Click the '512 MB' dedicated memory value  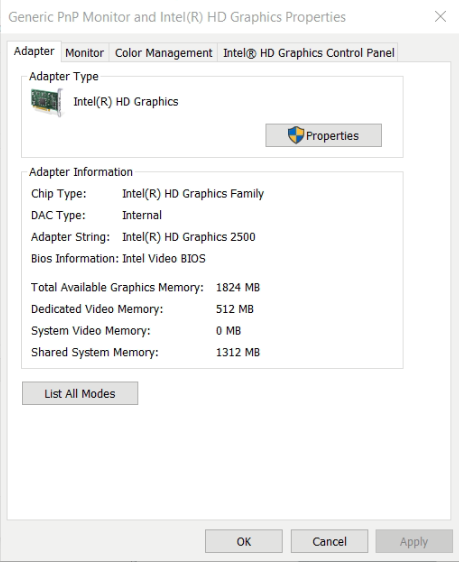click(235, 309)
